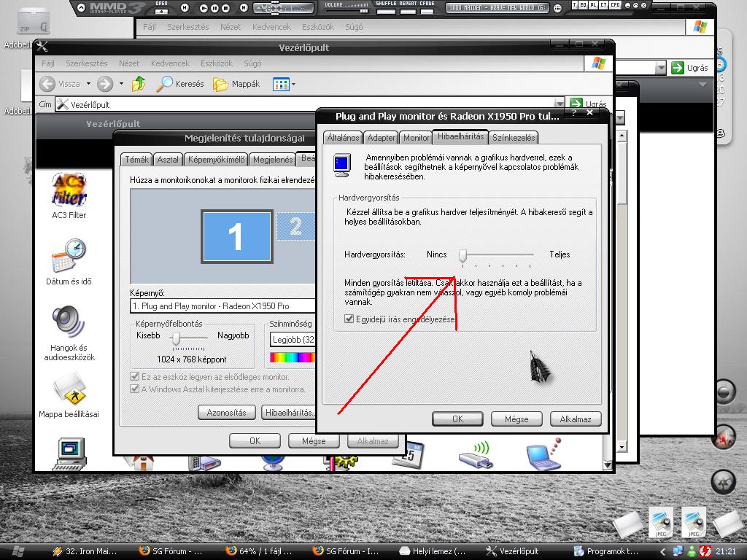Switch to the Színkezelés tab
Viewport: 747px width, 560px height.
pyautogui.click(x=514, y=137)
